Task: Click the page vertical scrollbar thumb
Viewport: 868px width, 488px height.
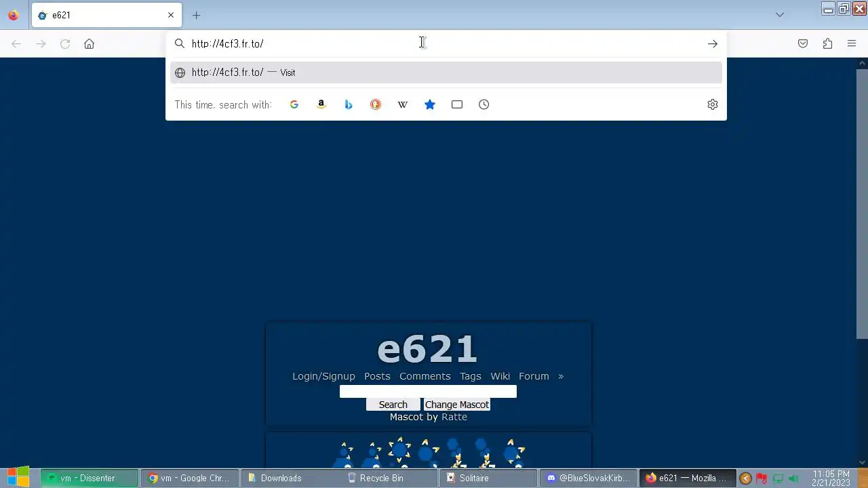Action: pos(863,203)
